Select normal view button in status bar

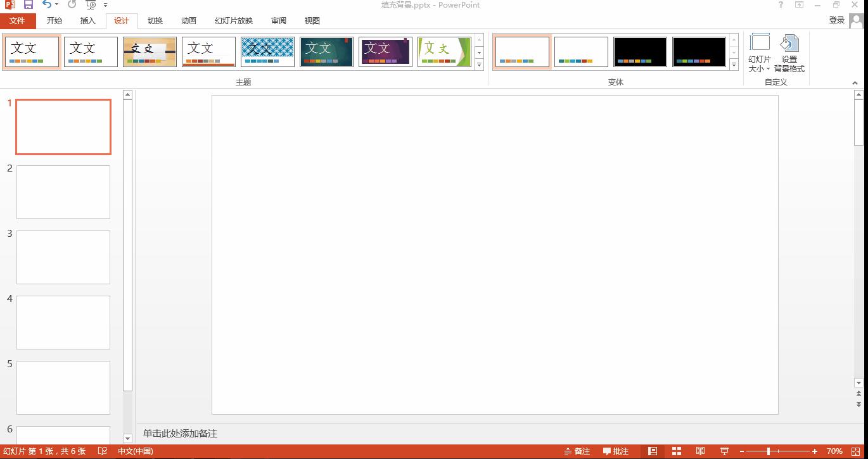(653, 451)
